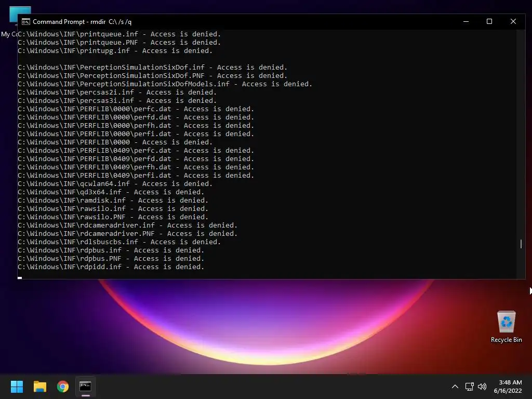Click the printupg.inf access denied line
Viewport: 532px width, 399px height.
pos(115,50)
